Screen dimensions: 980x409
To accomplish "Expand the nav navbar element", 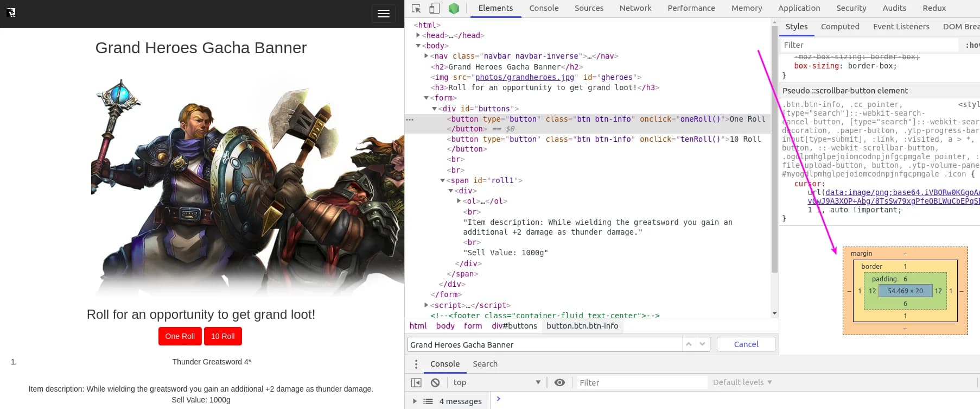I will click(x=427, y=56).
